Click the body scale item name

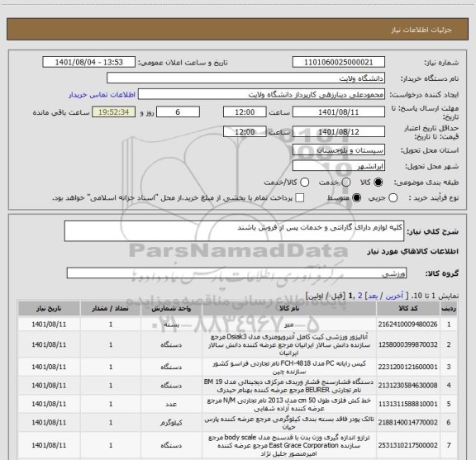click(289, 445)
